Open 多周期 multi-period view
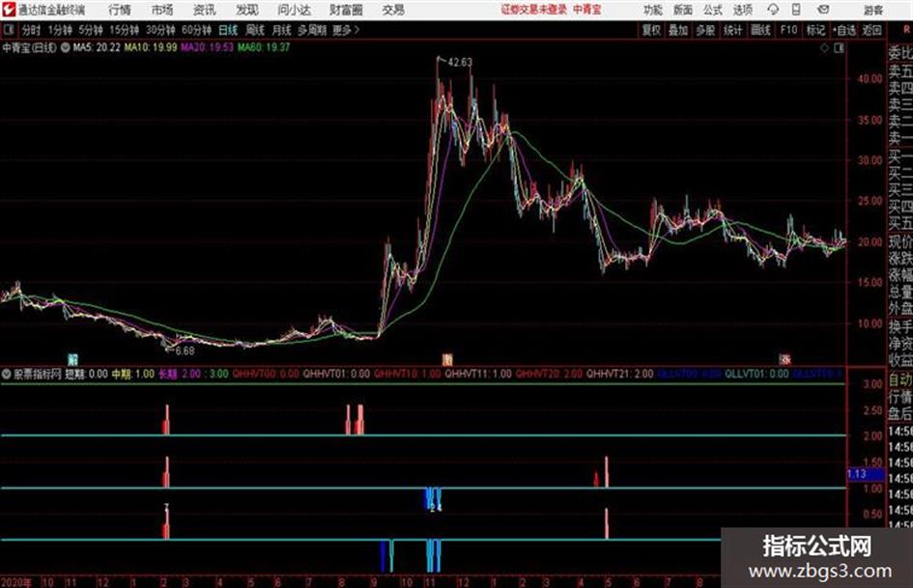913x588 pixels. [312, 30]
